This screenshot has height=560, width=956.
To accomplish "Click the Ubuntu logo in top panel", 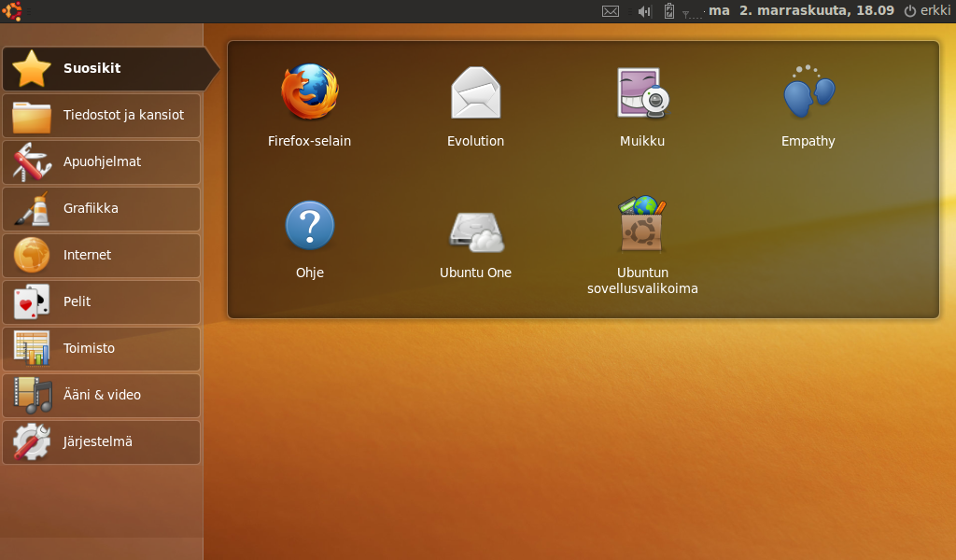I will point(12,11).
